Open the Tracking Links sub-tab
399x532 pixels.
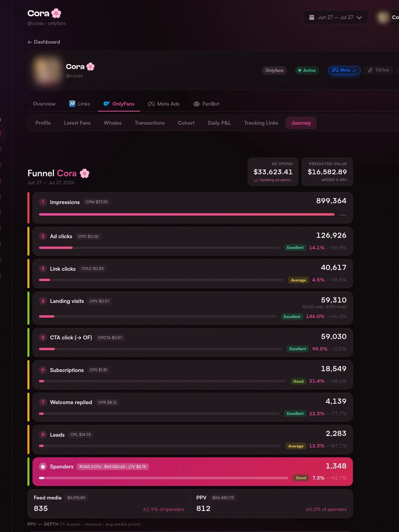click(261, 123)
